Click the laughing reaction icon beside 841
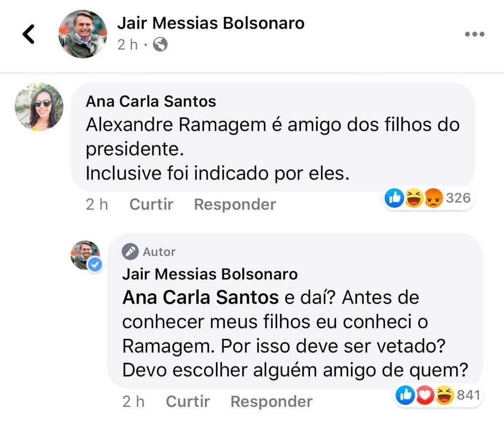 tap(444, 395)
